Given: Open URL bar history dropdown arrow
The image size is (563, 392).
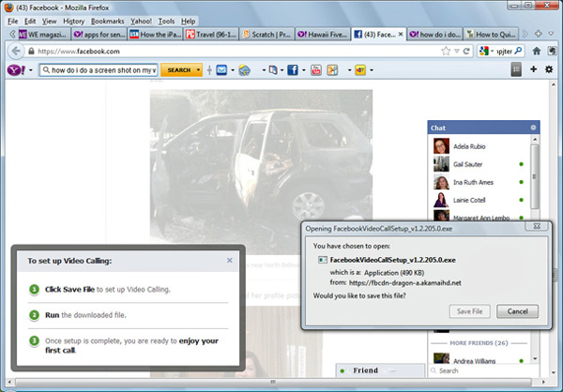Looking at the screenshot, I should click(x=456, y=52).
